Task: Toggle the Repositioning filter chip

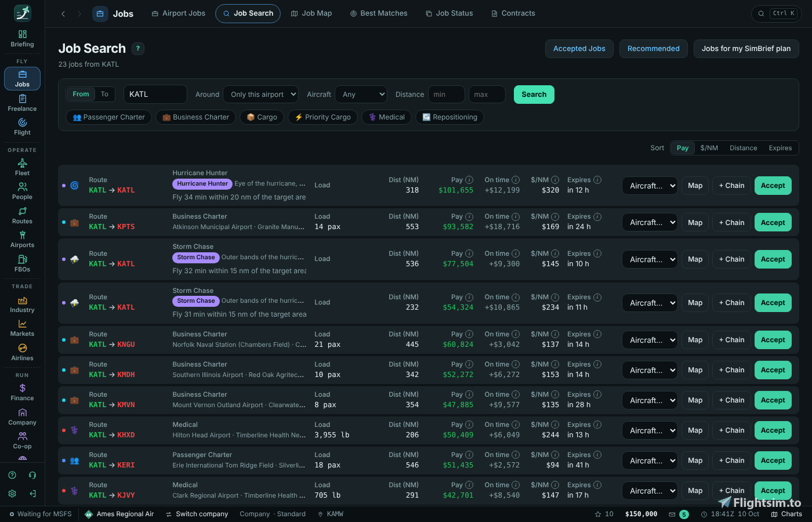Action: point(449,117)
